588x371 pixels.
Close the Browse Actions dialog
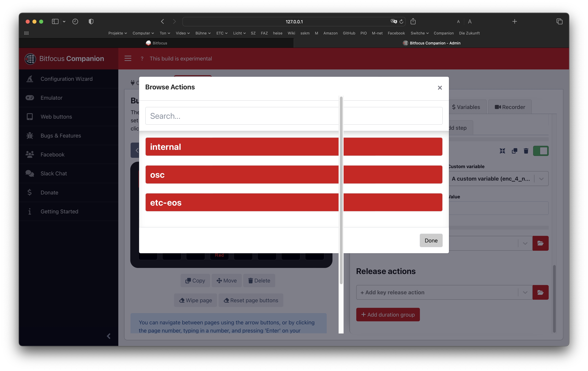[439, 88]
